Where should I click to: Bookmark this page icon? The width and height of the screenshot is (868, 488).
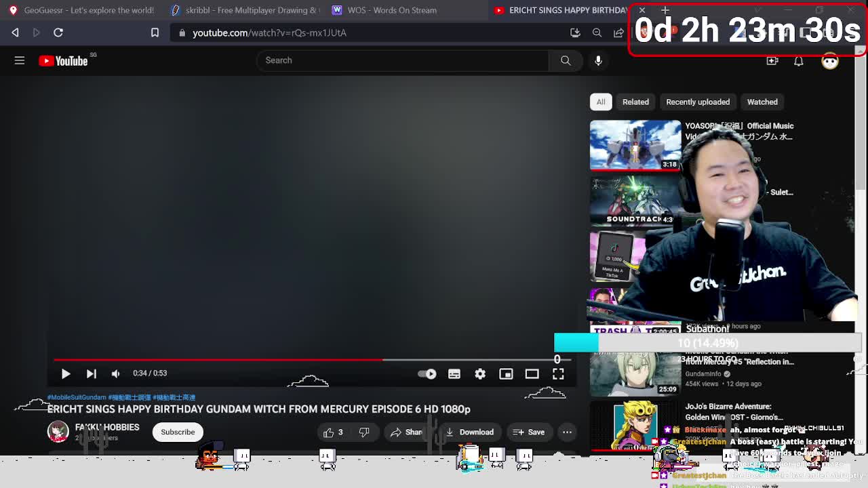coord(155,33)
